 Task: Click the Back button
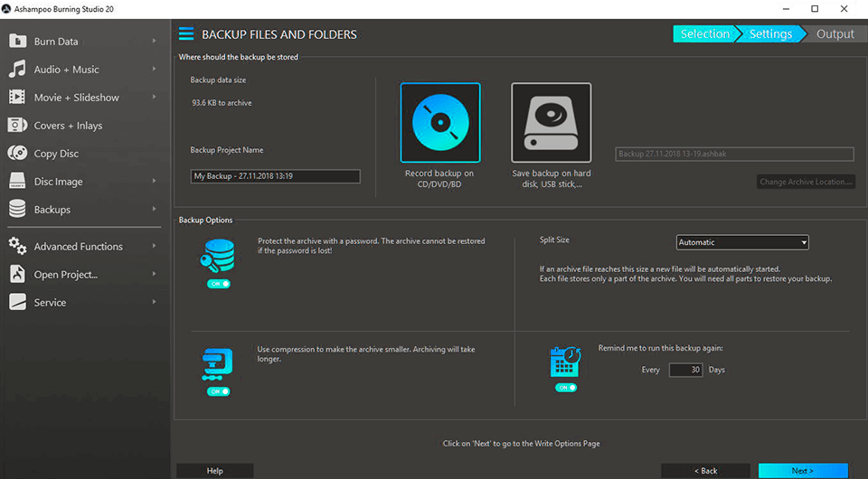pos(706,471)
